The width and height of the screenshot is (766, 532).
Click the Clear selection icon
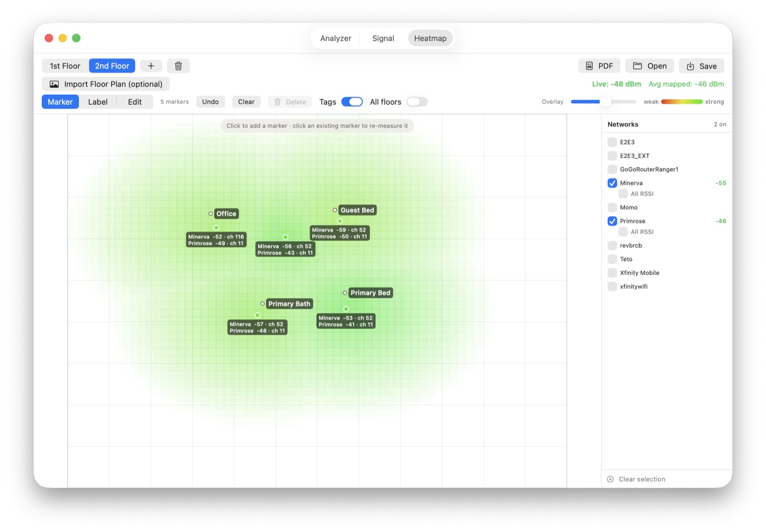click(x=610, y=479)
